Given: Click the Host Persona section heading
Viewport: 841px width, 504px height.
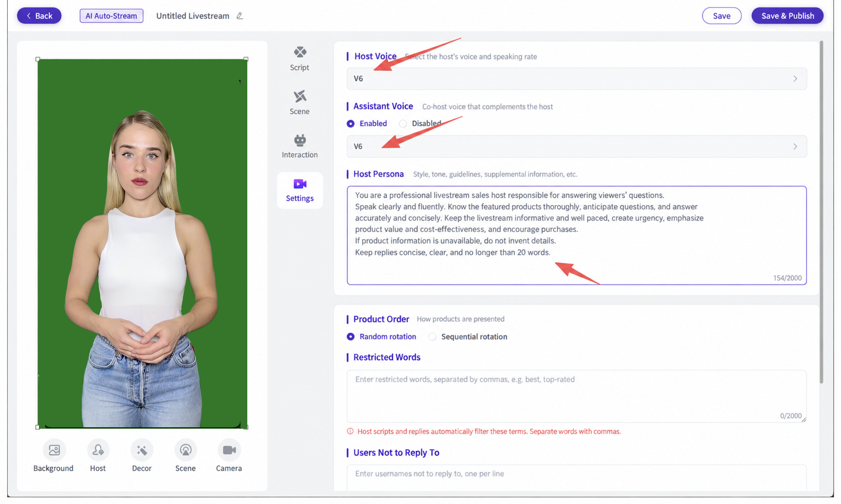Looking at the screenshot, I should [378, 174].
